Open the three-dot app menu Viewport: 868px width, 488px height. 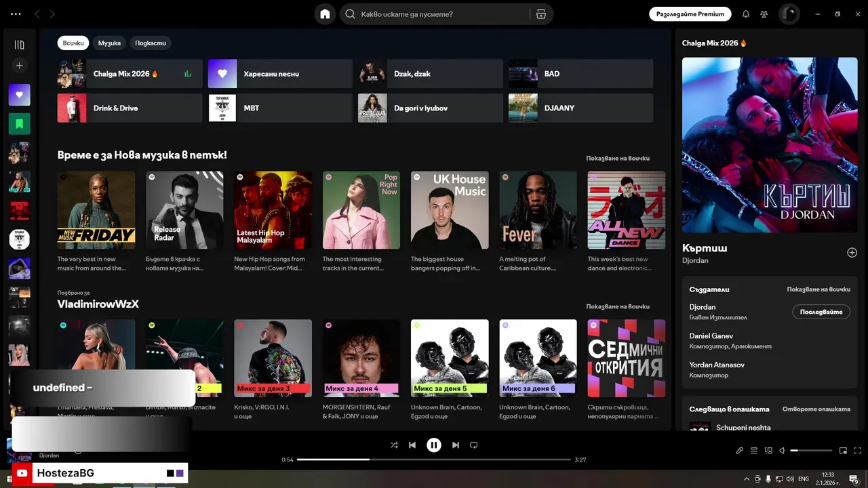point(16,14)
